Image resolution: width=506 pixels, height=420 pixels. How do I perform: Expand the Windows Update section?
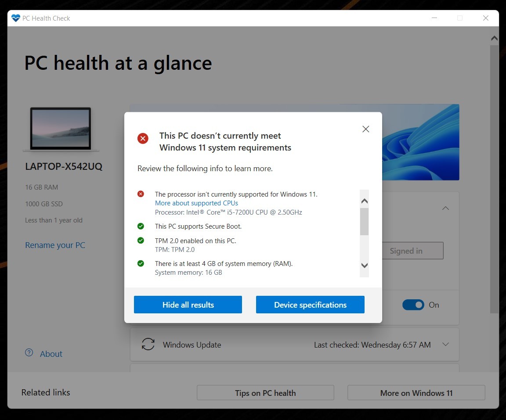tap(446, 344)
